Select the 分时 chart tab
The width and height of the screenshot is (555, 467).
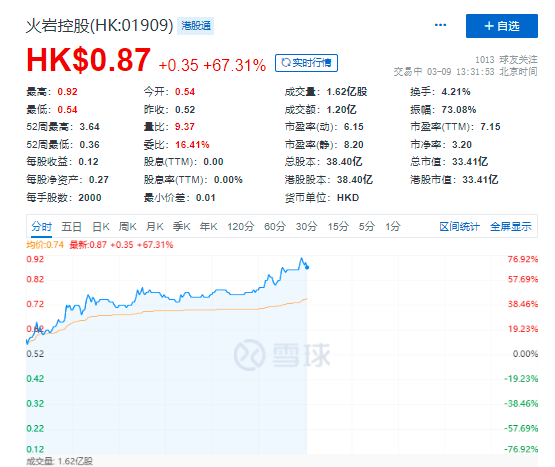click(41, 227)
